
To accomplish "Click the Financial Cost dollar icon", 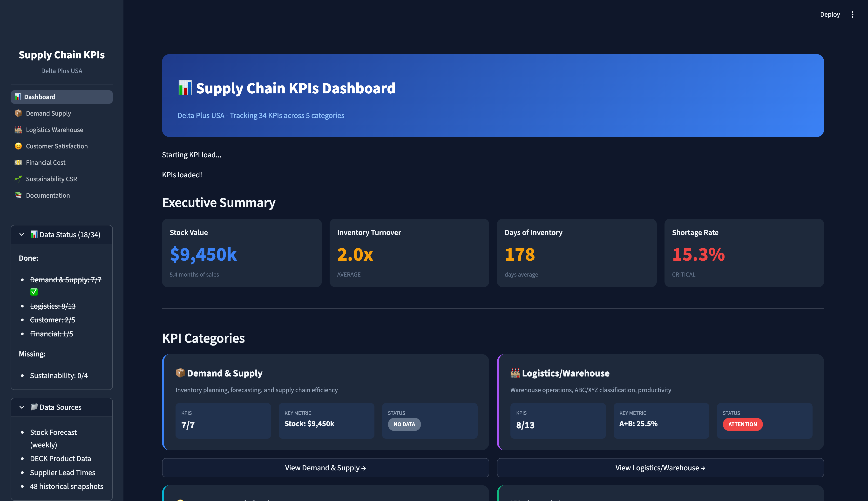I will (x=18, y=162).
